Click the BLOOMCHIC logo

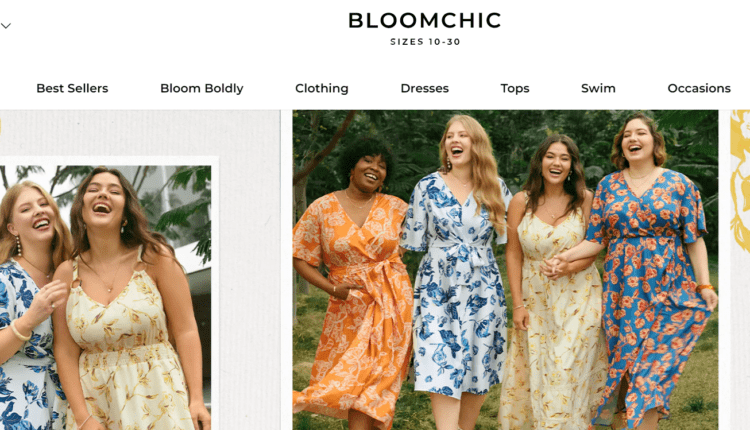tap(425, 20)
